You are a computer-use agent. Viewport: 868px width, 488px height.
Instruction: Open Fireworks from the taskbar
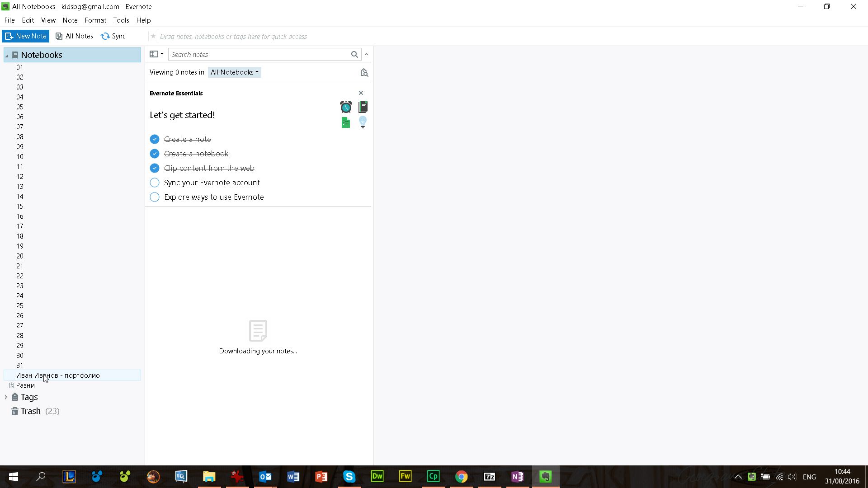pos(405,477)
